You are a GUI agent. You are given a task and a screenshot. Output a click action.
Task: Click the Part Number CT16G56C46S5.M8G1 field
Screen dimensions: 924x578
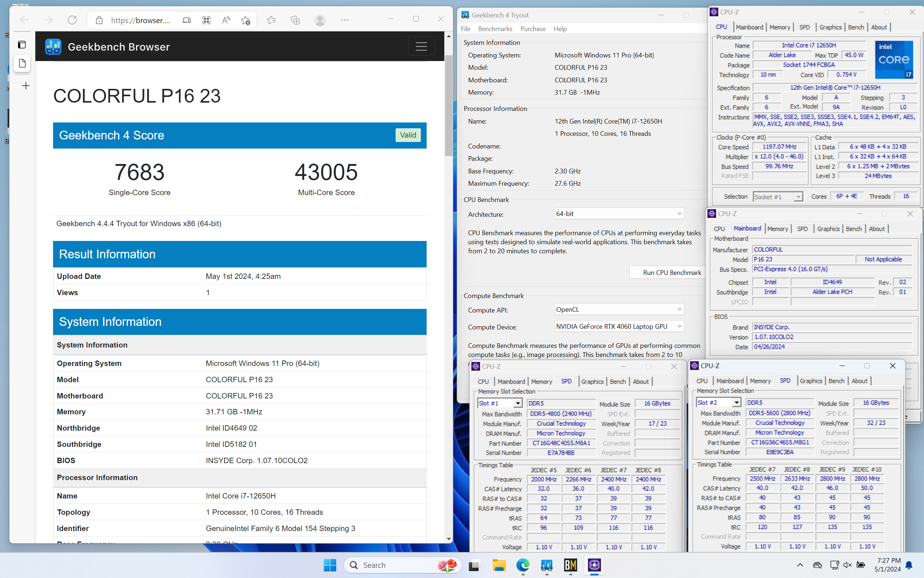pos(780,442)
